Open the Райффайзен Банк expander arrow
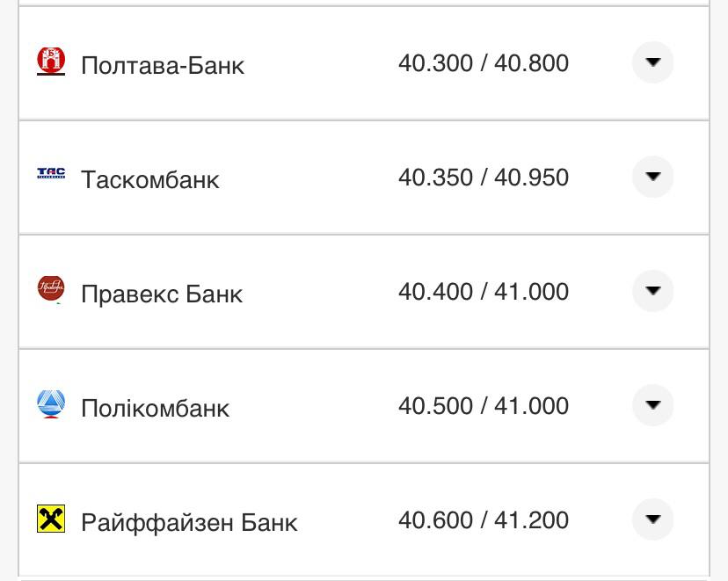Screen dimensions: 728x581 (x=652, y=519)
